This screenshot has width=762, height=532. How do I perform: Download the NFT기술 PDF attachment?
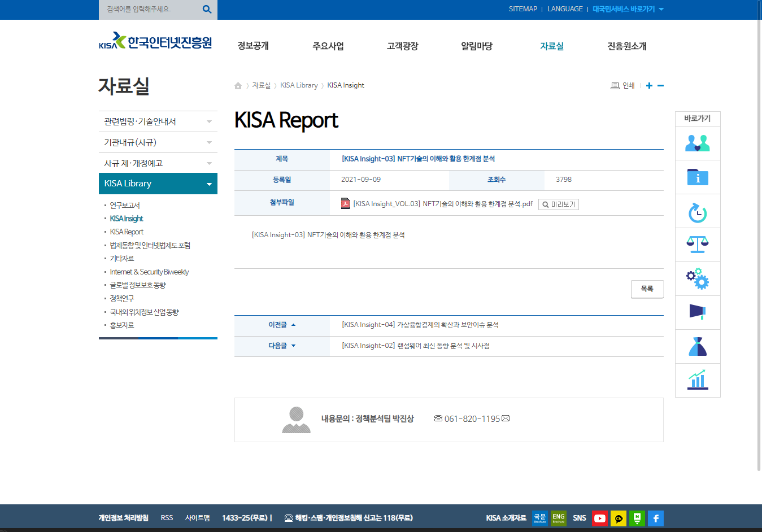pos(443,204)
